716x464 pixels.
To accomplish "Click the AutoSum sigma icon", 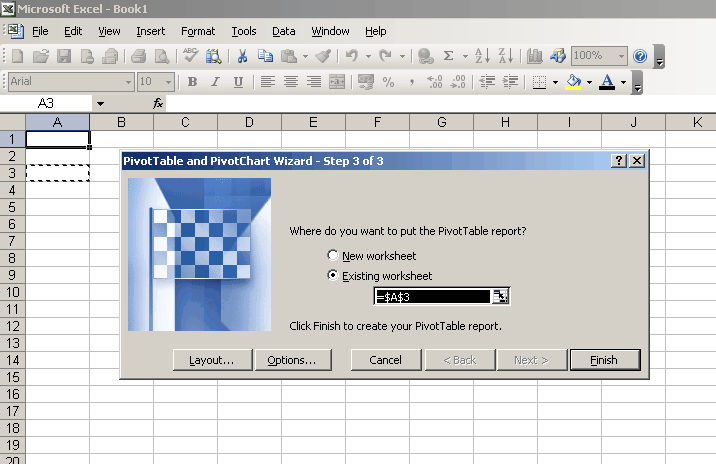I will 448,56.
